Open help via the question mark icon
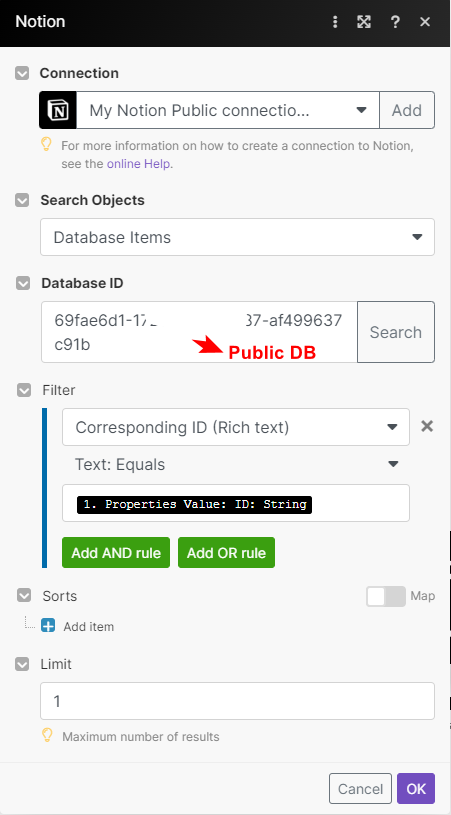The width and height of the screenshot is (451, 815). tap(395, 22)
